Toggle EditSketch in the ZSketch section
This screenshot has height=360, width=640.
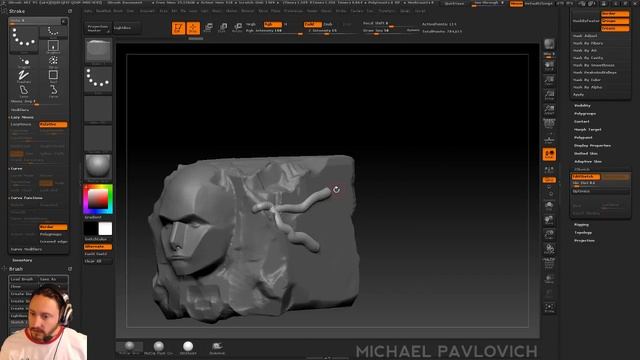pos(586,176)
